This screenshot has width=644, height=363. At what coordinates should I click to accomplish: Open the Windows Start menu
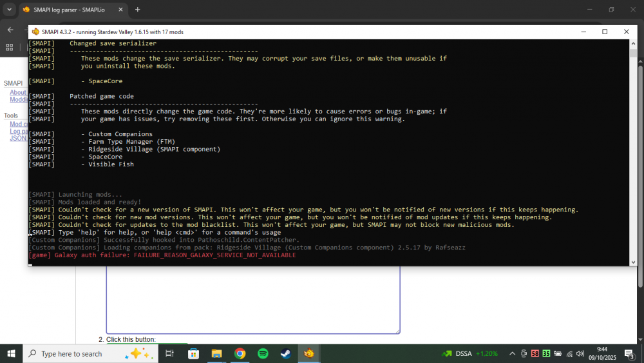[x=11, y=353]
